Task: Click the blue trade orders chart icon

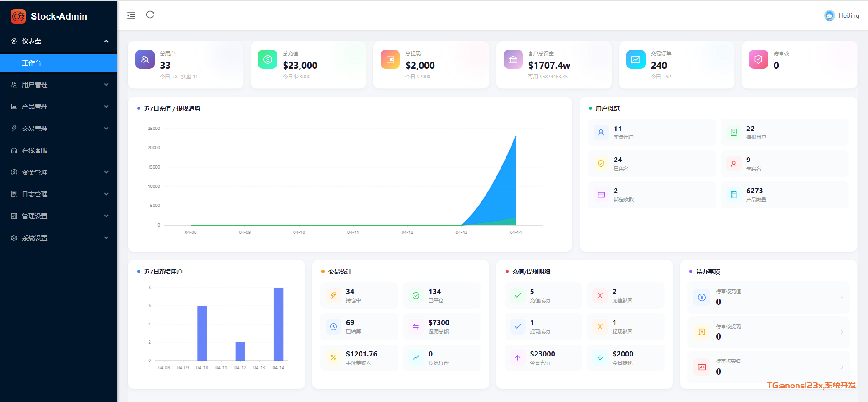Action: (635, 59)
